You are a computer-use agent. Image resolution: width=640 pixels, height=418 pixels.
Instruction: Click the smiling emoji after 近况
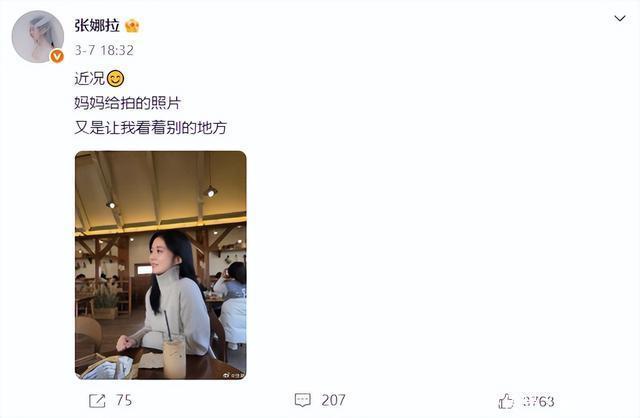click(x=116, y=78)
